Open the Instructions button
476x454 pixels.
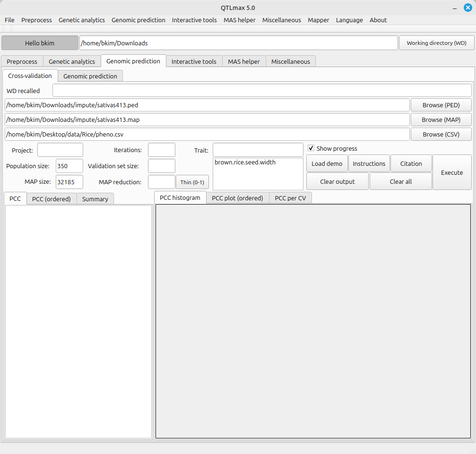369,163
